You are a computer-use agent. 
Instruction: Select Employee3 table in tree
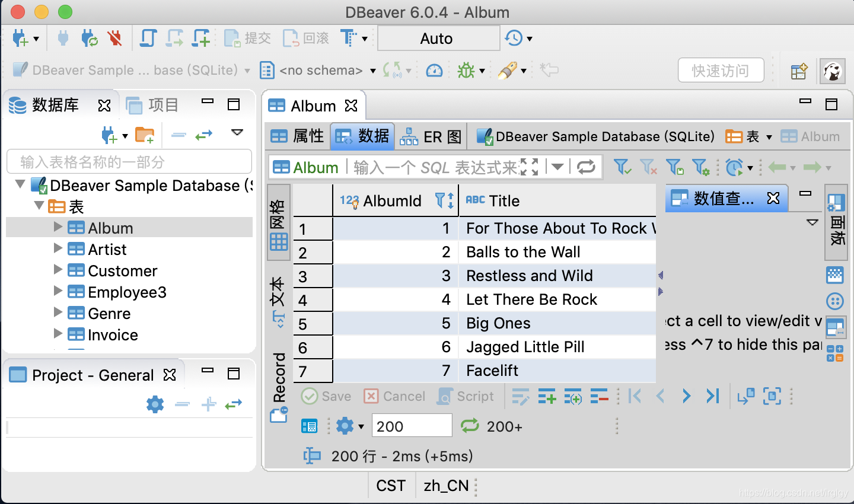[x=127, y=292]
